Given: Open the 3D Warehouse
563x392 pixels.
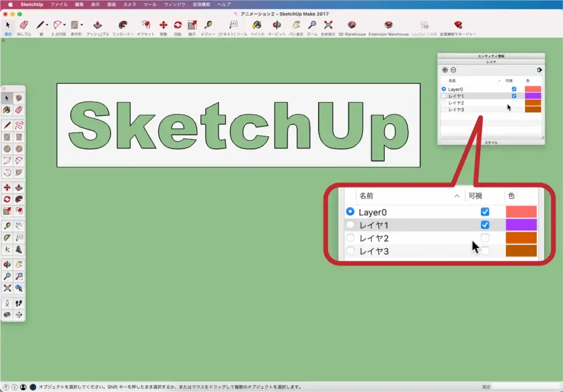Looking at the screenshot, I should [351, 25].
